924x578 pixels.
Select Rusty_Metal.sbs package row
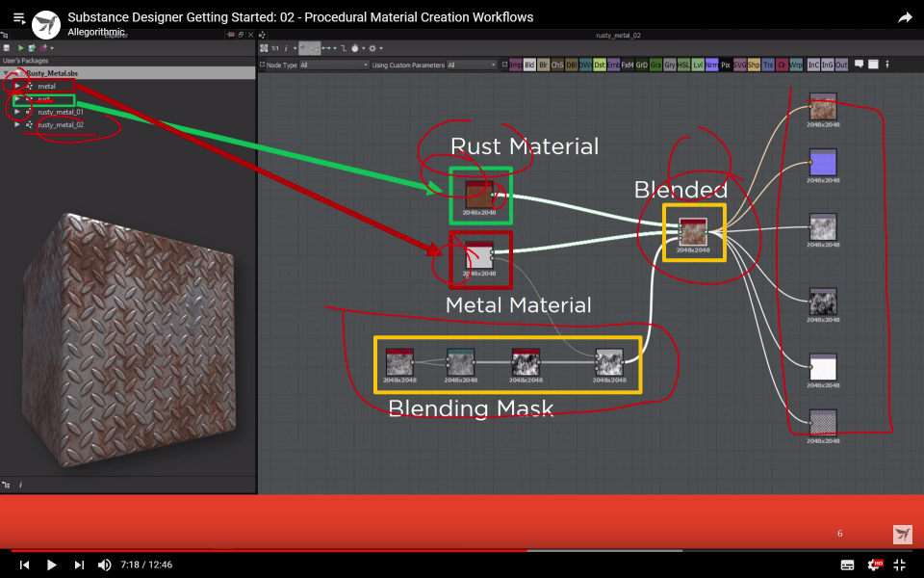pyautogui.click(x=128, y=73)
